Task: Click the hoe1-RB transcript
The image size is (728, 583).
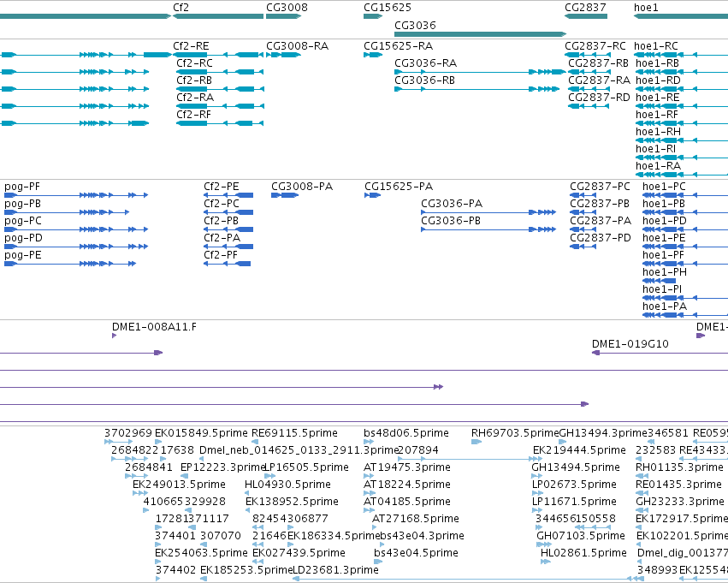Action: [x=682, y=72]
